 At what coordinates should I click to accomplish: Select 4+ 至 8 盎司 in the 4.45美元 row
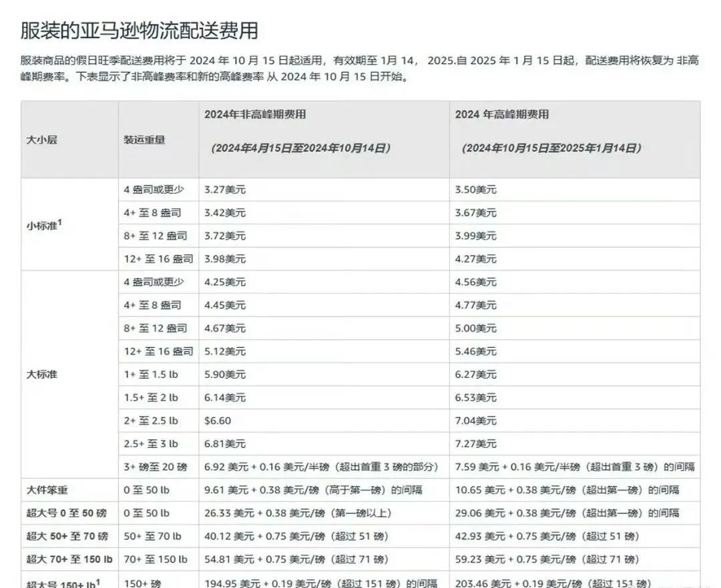point(152,305)
